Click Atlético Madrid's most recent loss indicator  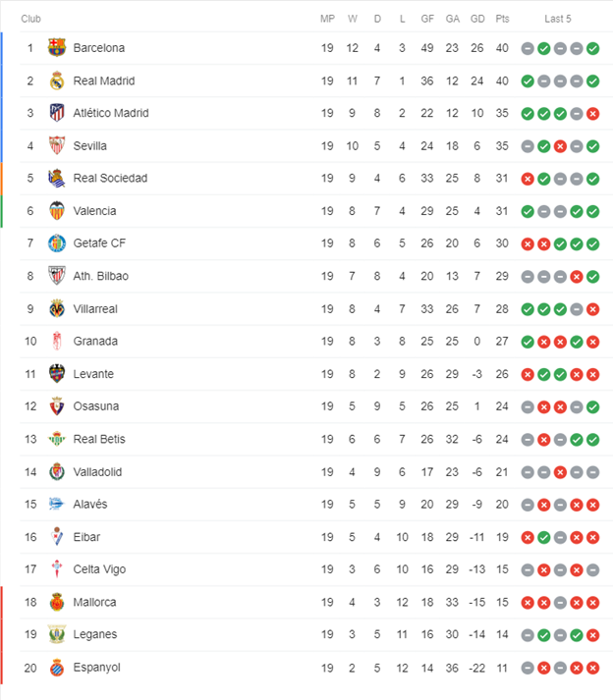click(x=593, y=113)
